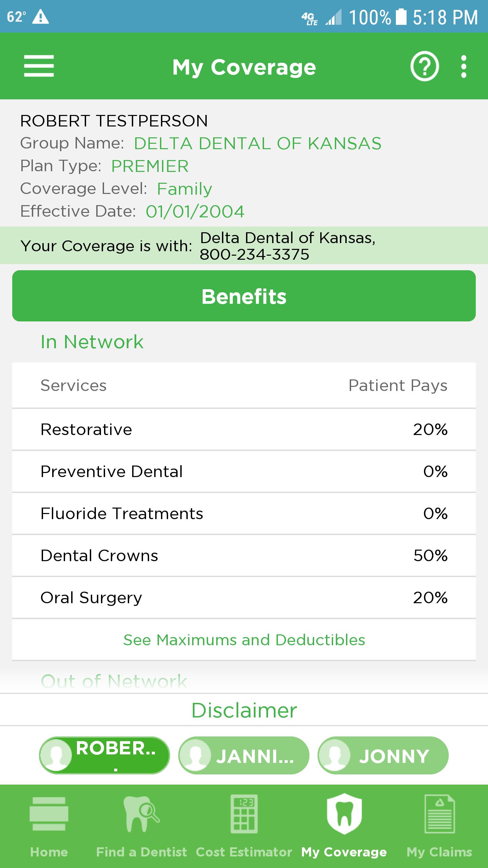Tap the My Coverage shield icon
The height and width of the screenshot is (868, 488).
[344, 814]
